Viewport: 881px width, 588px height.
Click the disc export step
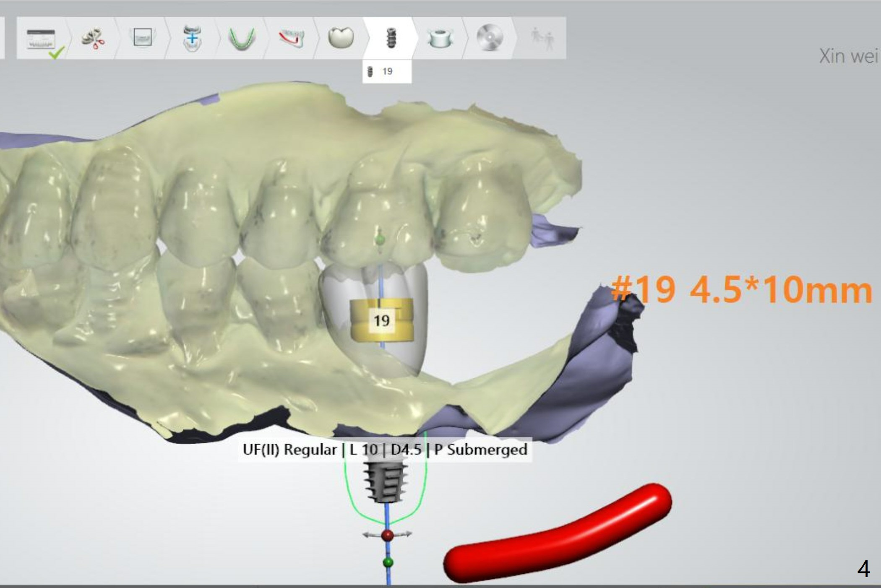pyautogui.click(x=489, y=38)
